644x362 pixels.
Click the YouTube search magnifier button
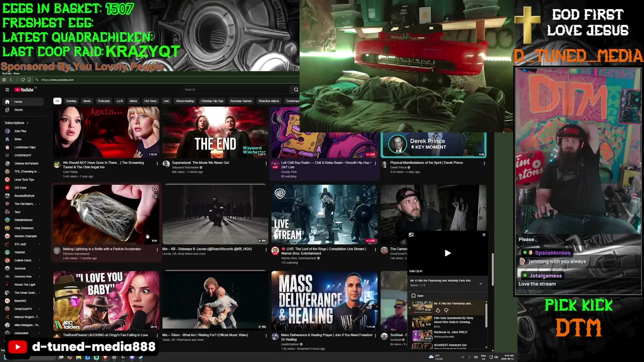(296, 89)
